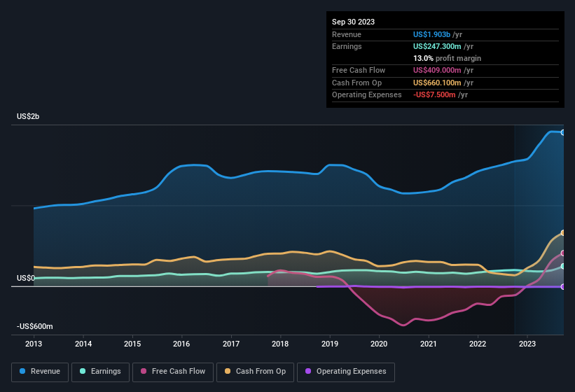This screenshot has height=392, width=575.
Task: Toggle the Earnings legend button
Action: coord(100,372)
